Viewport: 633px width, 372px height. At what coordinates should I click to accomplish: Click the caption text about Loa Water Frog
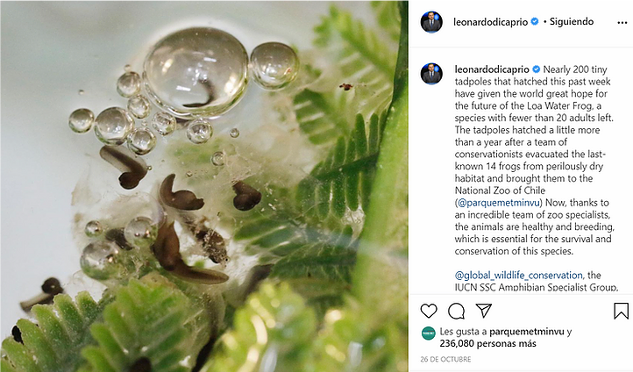tap(534, 160)
